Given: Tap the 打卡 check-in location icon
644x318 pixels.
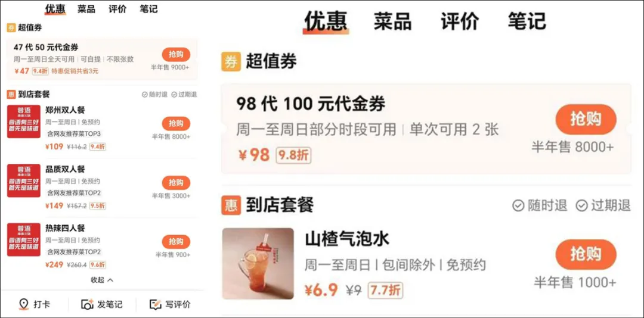Looking at the screenshot, I should point(24,304).
